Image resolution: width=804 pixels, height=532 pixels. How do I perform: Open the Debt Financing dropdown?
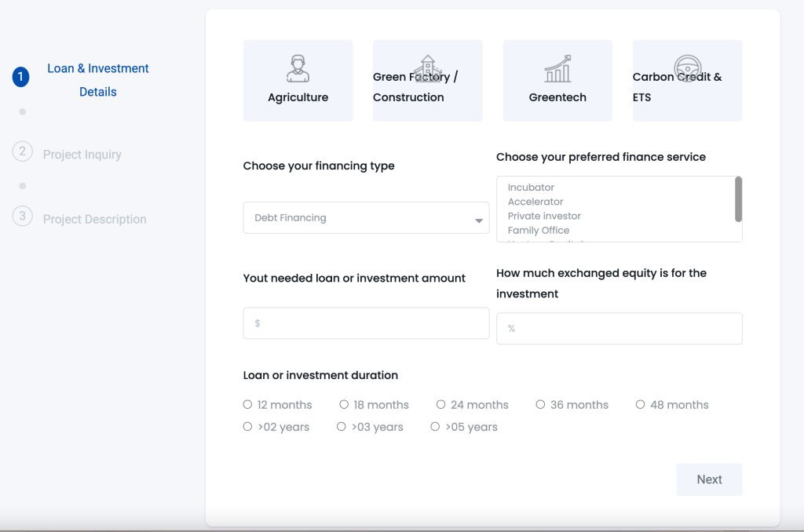[x=366, y=218]
